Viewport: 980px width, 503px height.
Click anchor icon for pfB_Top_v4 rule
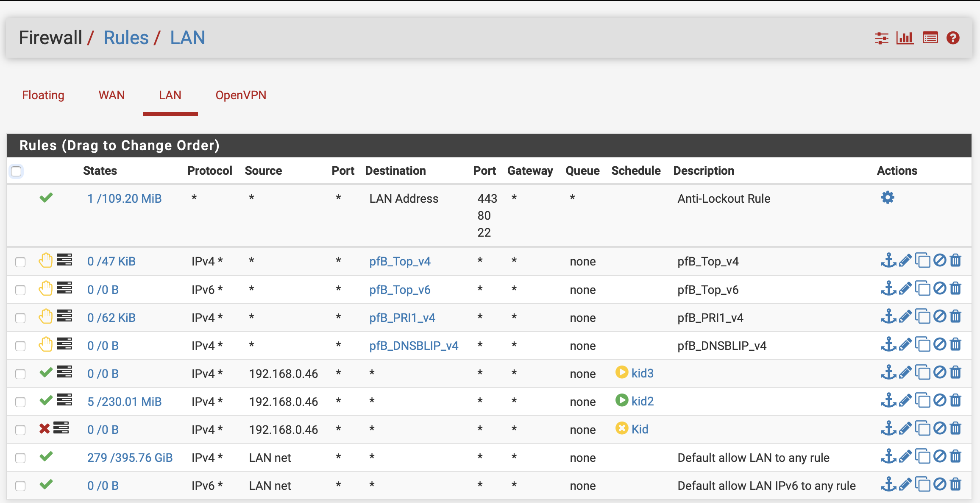click(x=888, y=260)
